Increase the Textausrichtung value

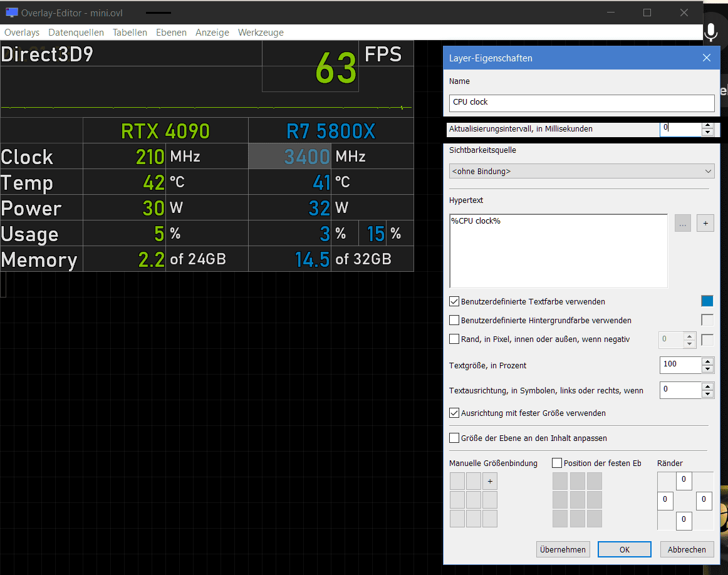point(707,386)
